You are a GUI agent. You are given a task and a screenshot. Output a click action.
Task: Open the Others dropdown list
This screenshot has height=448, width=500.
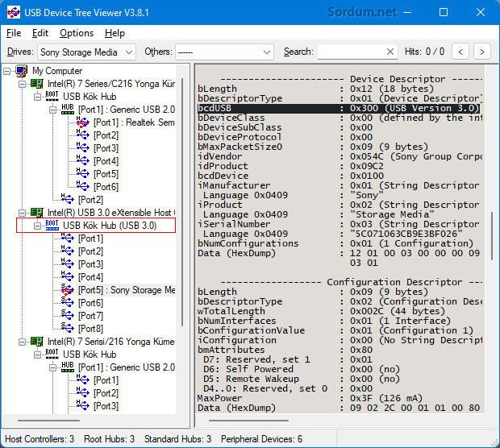[x=224, y=52]
